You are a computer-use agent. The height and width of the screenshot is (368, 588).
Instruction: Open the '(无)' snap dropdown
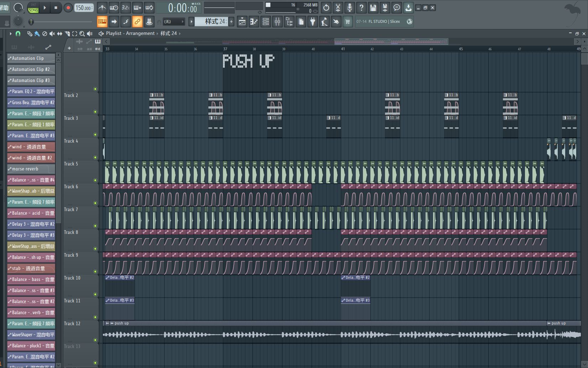pyautogui.click(x=174, y=22)
